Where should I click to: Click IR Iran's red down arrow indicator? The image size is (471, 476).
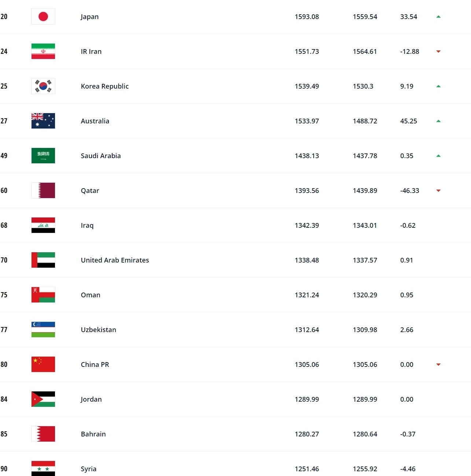tap(438, 51)
